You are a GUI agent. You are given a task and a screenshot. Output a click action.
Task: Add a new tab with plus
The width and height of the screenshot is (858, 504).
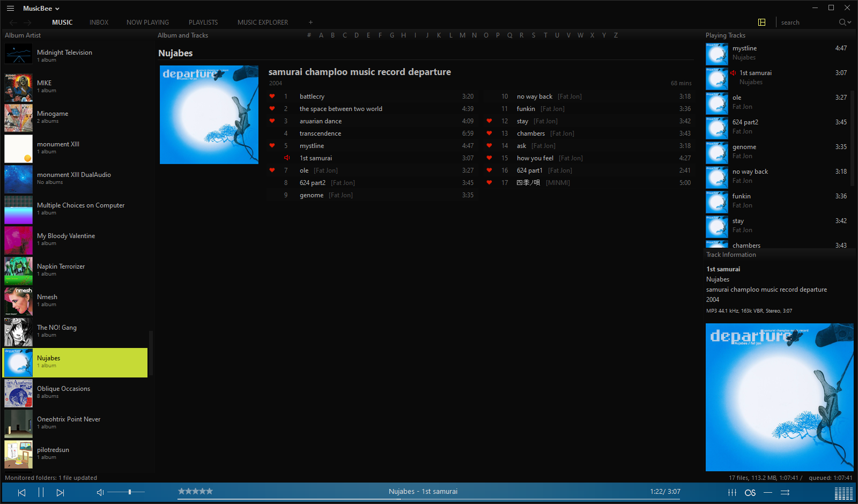click(x=310, y=23)
